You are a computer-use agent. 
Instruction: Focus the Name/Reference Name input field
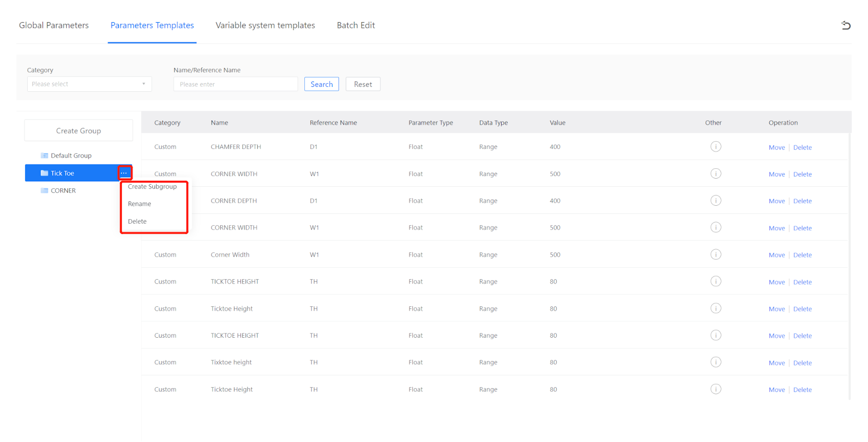point(235,84)
